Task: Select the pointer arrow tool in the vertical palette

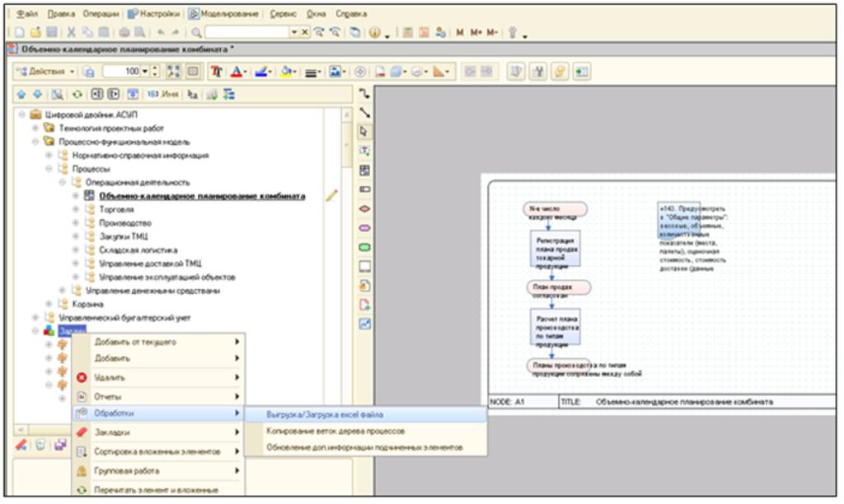Action: pyautogui.click(x=365, y=131)
